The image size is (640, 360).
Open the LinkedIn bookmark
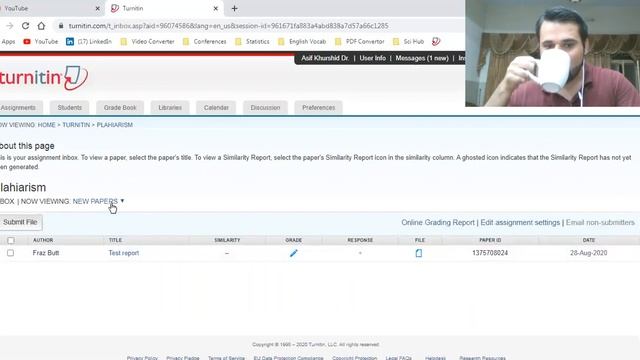[89, 42]
